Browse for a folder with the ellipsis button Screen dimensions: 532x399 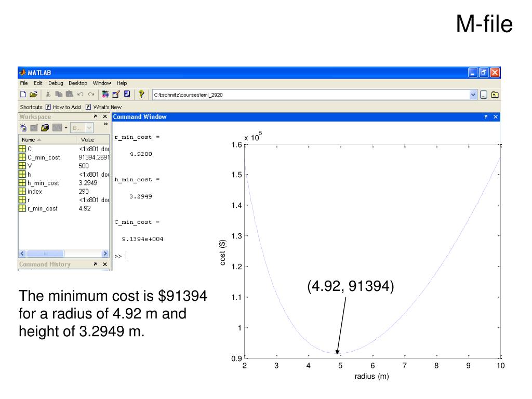[x=484, y=95]
